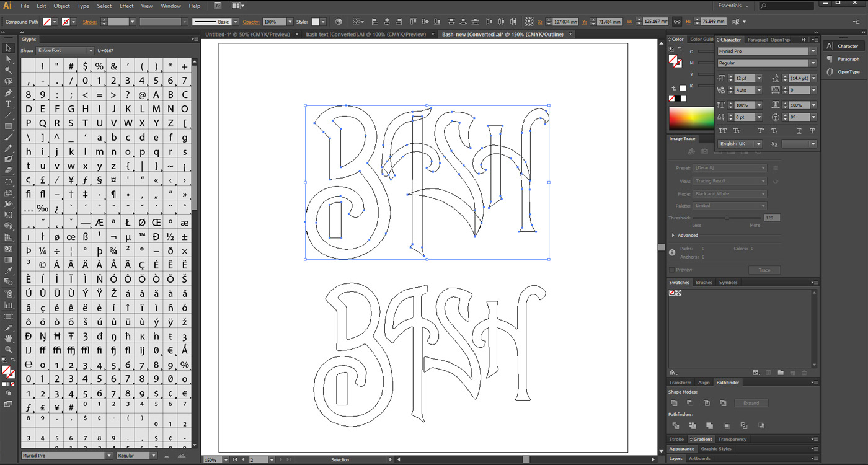Toggle constrain width and height proportions

pyautogui.click(x=677, y=21)
